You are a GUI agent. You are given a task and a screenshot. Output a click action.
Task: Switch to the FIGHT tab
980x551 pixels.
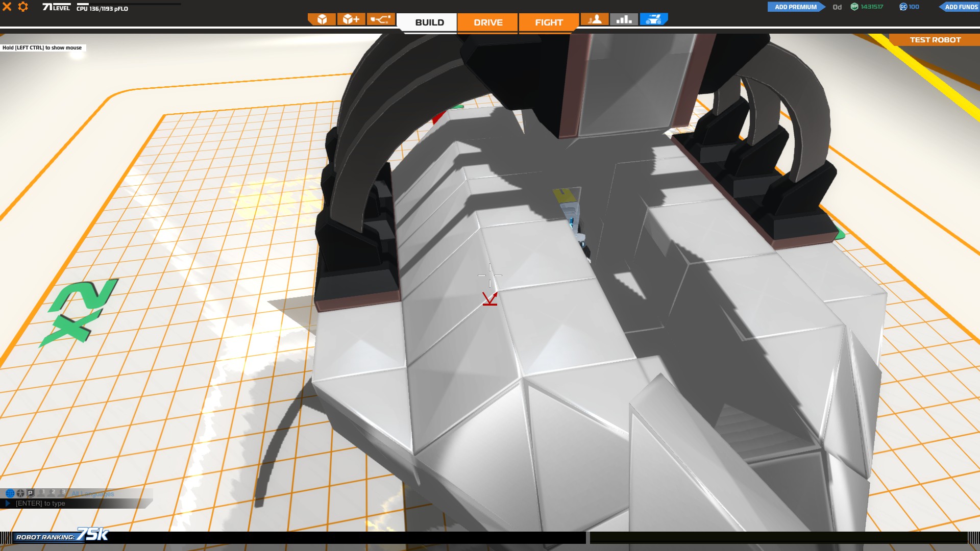(x=549, y=22)
